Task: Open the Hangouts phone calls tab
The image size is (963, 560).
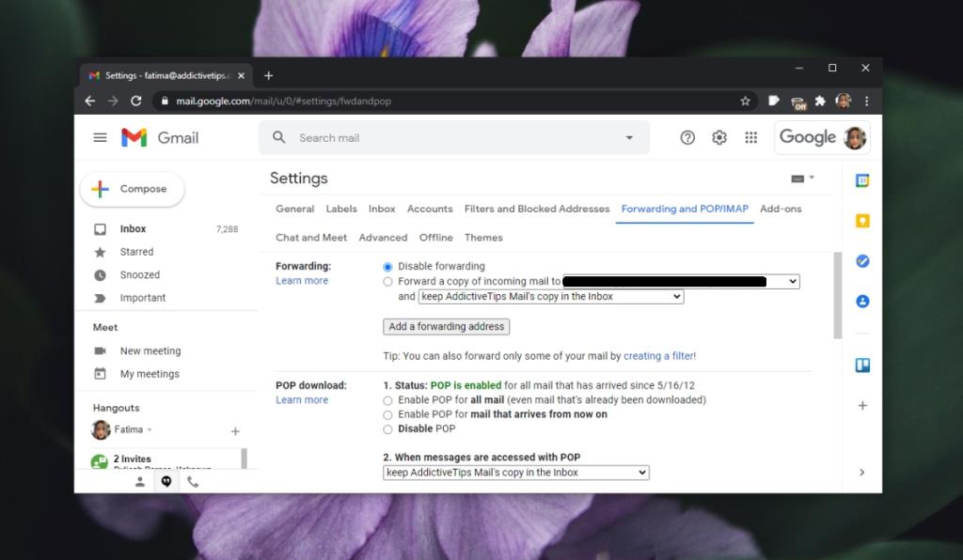Action: (x=191, y=482)
